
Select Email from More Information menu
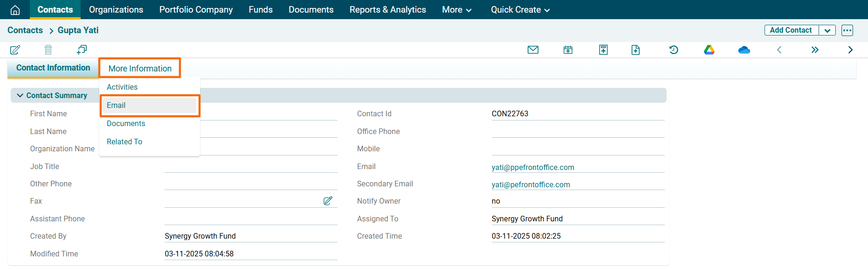(116, 106)
